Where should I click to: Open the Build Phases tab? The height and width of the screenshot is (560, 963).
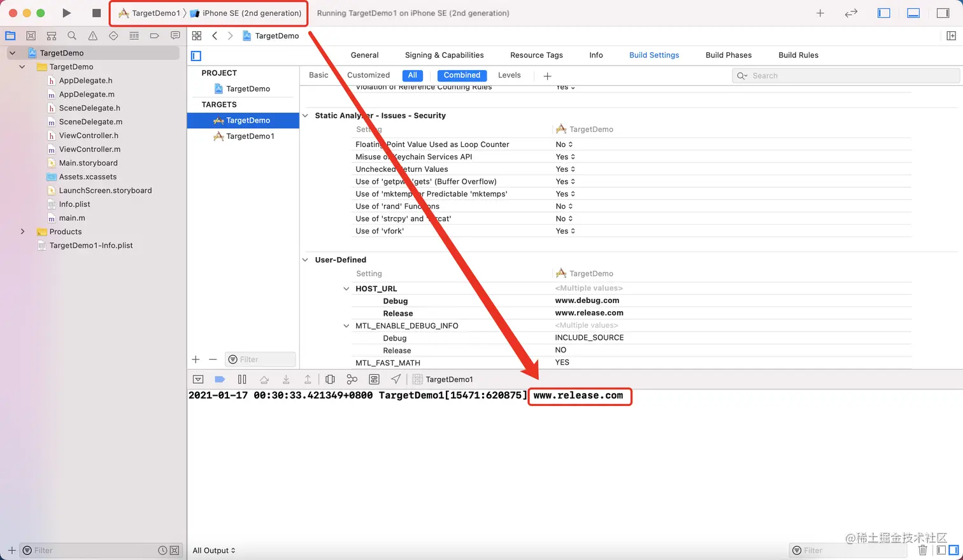729,55
